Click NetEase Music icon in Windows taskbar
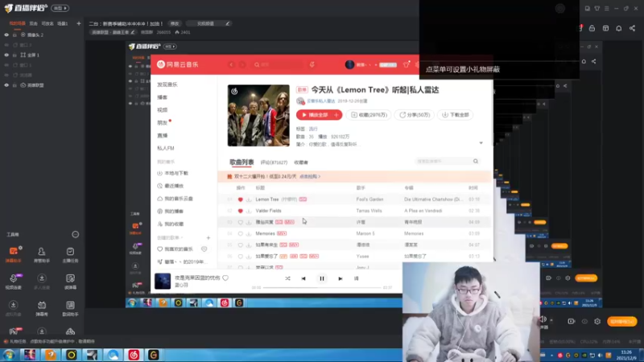The width and height of the screenshot is (644, 362). pyautogui.click(x=134, y=355)
